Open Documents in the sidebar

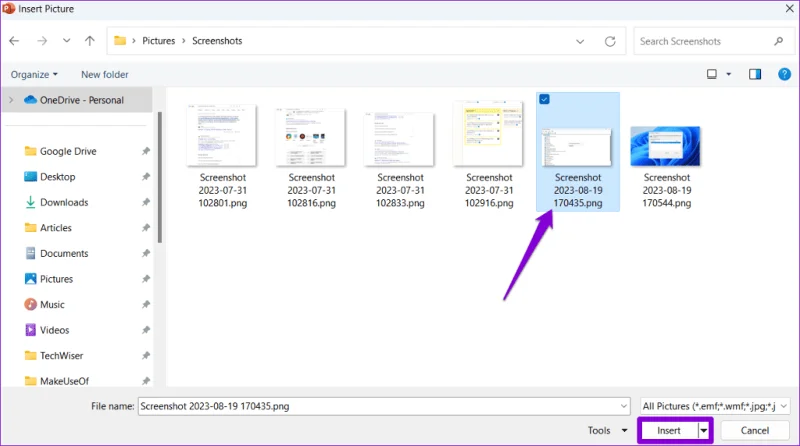(x=64, y=253)
